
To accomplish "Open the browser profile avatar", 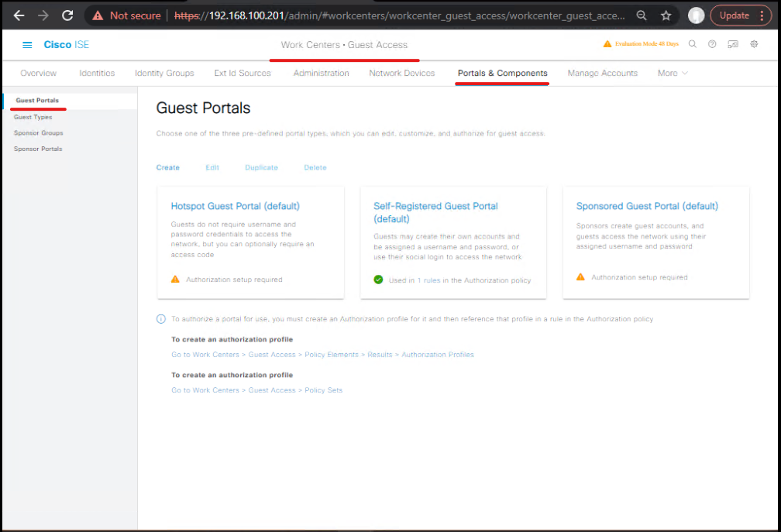I will coord(696,16).
